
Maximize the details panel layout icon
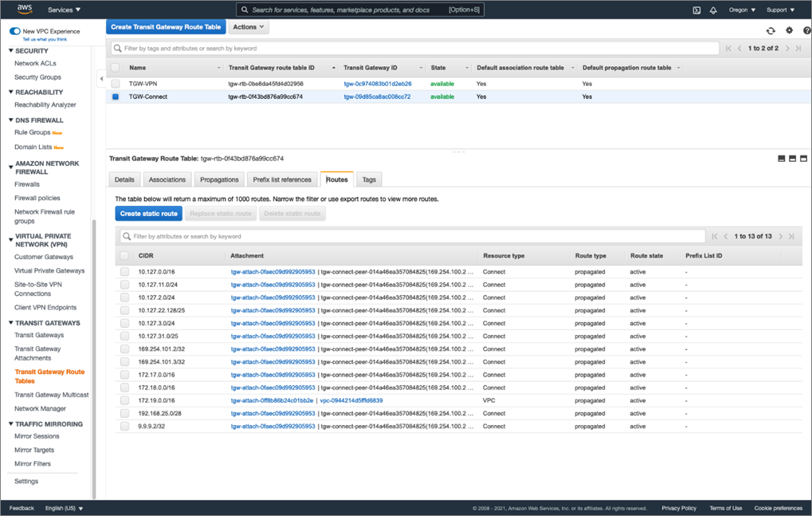(804, 159)
